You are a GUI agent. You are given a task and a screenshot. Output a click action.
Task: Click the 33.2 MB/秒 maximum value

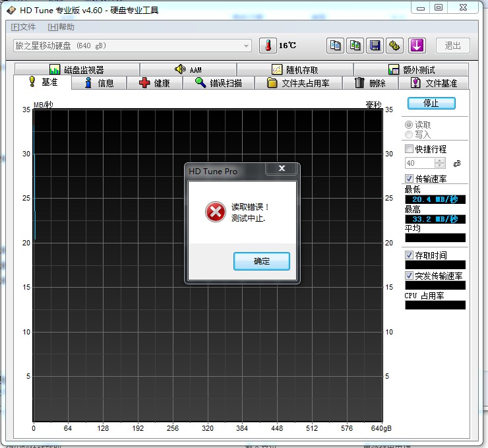(x=435, y=219)
